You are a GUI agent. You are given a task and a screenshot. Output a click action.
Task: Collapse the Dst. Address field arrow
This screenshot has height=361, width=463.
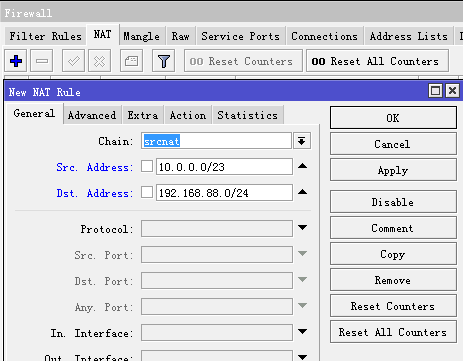click(x=302, y=192)
